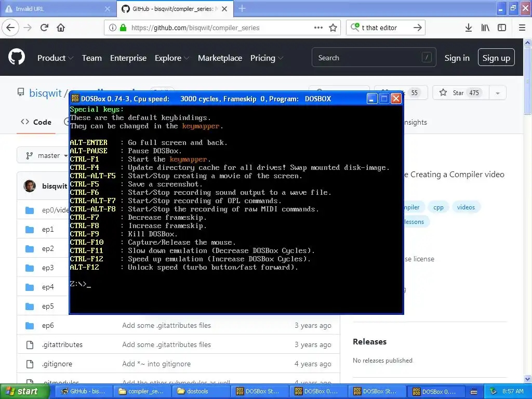This screenshot has height=399, width=532.
Task: Open the ep3 folder
Action: [48, 268]
